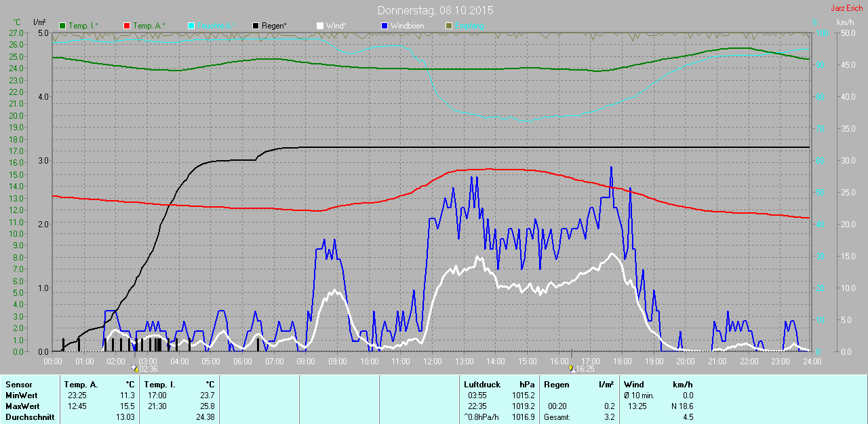Click the Gesamt rain total value 3.2
This screenshot has height=424, width=868.
click(x=609, y=417)
